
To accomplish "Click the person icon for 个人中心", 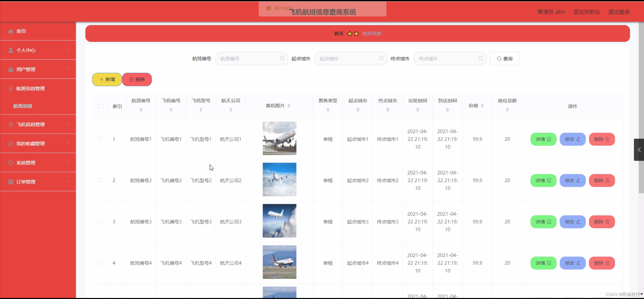I will tap(11, 50).
